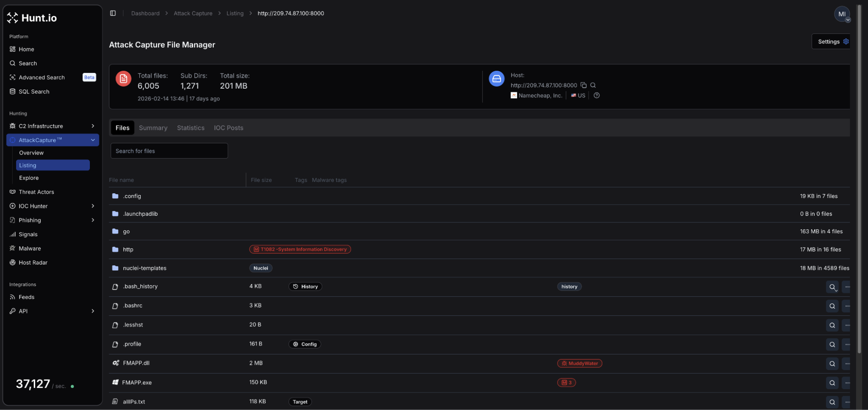
Task: Click magnifier icon on .profile row
Action: [832, 344]
